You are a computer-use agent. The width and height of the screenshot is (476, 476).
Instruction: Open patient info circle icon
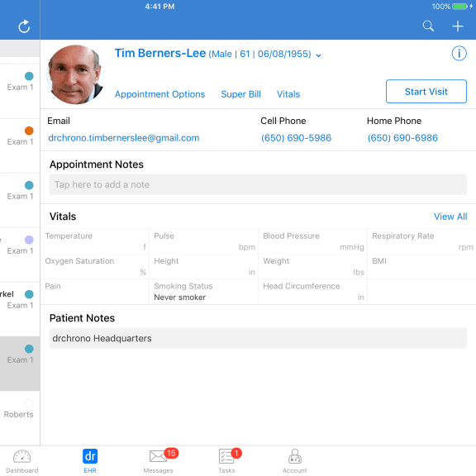coord(459,54)
